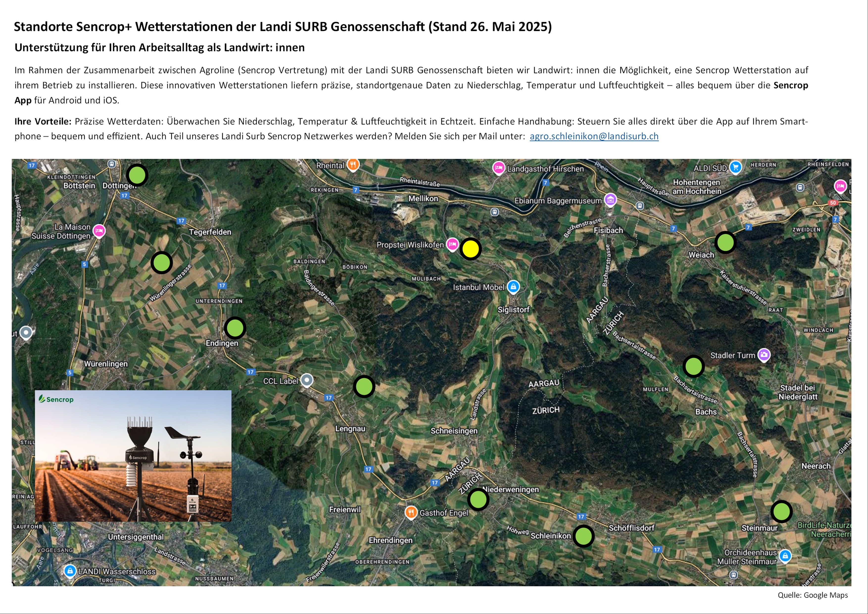
Task: Select the green station marker at Schleinikon
Action: coord(583,536)
